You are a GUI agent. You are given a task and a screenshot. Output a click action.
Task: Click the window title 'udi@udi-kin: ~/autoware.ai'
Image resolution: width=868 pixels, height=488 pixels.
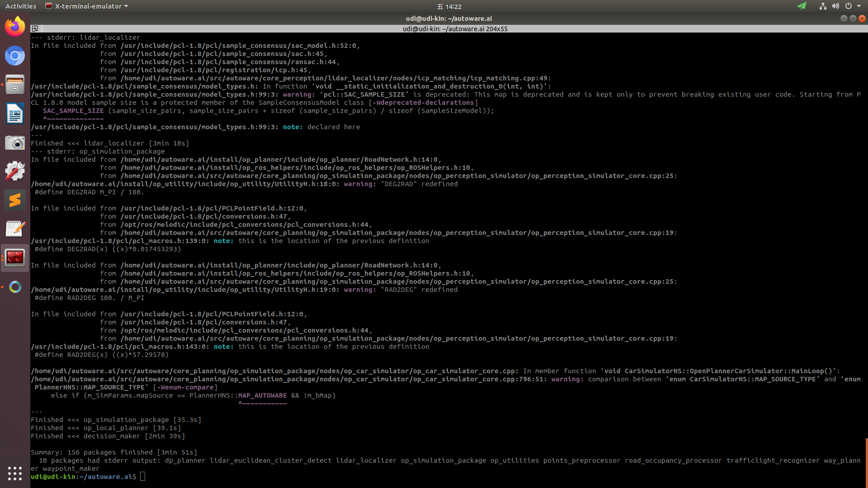(448, 19)
